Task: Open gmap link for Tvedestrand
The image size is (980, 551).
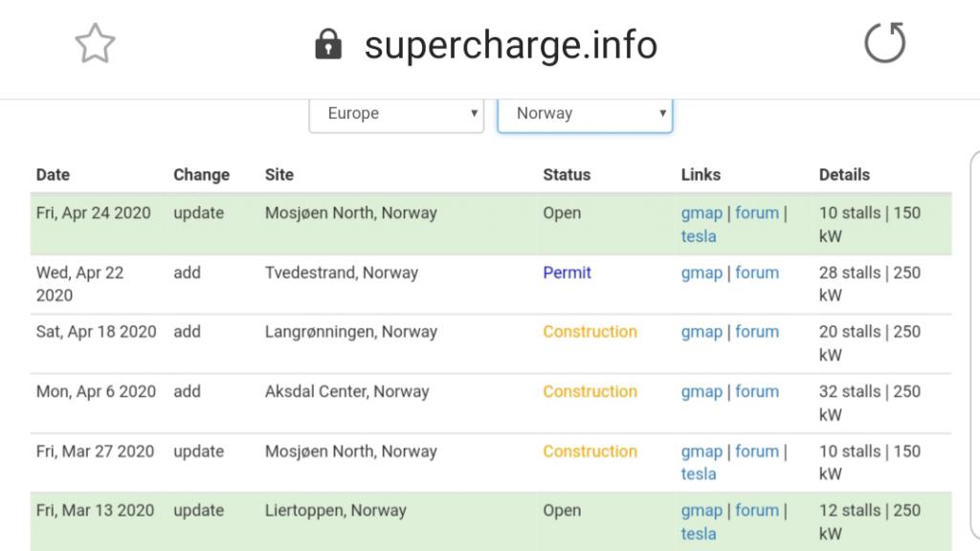Action: point(702,273)
